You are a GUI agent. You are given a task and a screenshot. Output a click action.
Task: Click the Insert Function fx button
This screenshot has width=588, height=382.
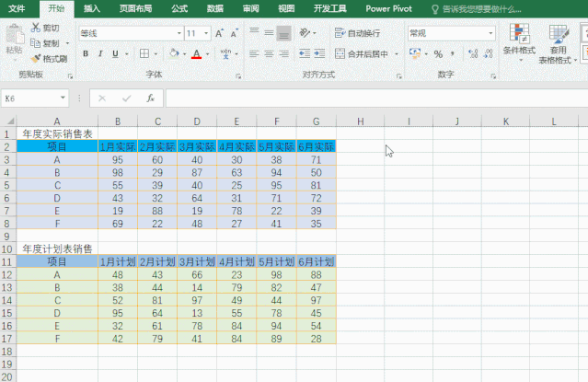tap(150, 98)
